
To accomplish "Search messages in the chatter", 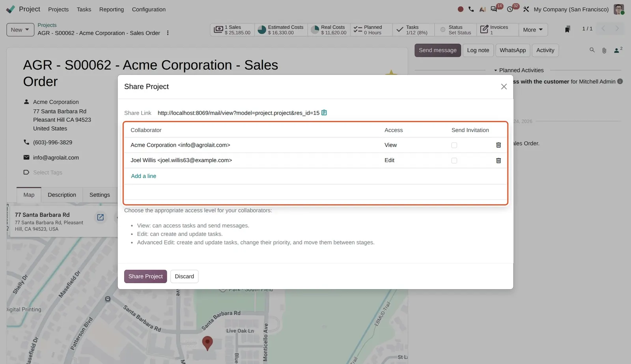I will coord(592,50).
